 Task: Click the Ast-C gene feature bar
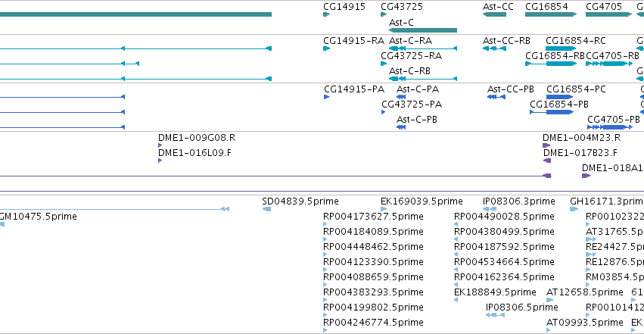[x=423, y=30]
